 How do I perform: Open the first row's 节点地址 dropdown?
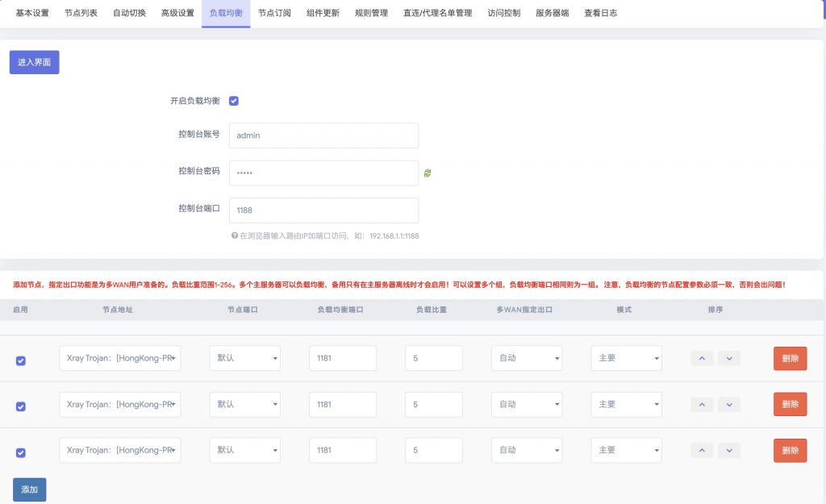120,358
